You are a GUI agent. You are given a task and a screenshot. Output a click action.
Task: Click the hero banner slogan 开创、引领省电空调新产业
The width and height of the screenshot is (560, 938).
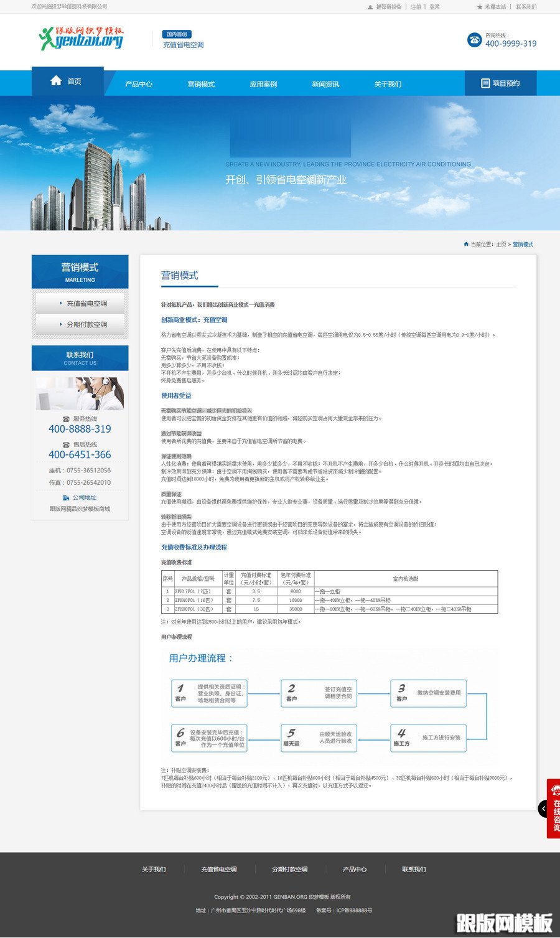pos(286,180)
